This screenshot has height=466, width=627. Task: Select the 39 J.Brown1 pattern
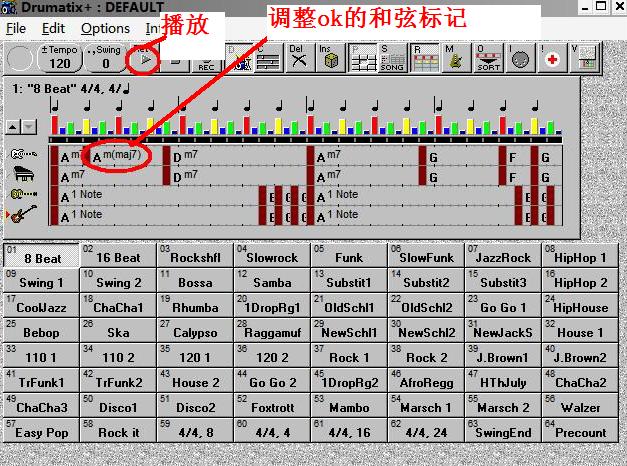pos(503,355)
